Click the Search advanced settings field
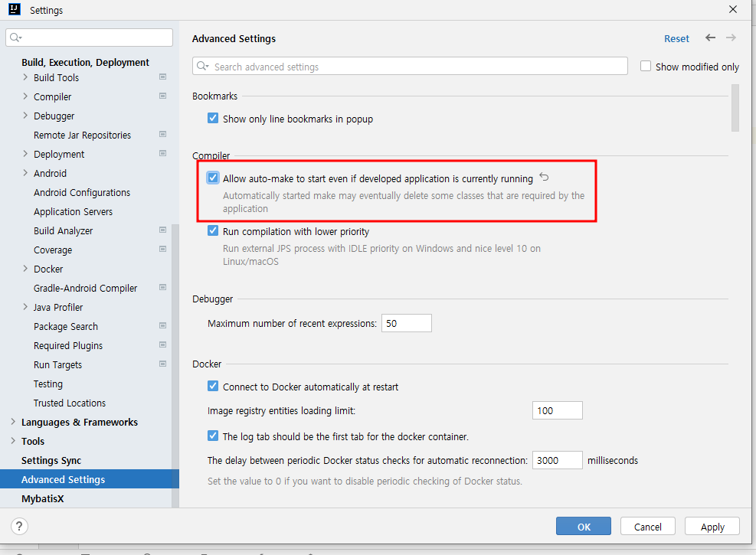Viewport: 756px width, 555px height. pos(410,66)
